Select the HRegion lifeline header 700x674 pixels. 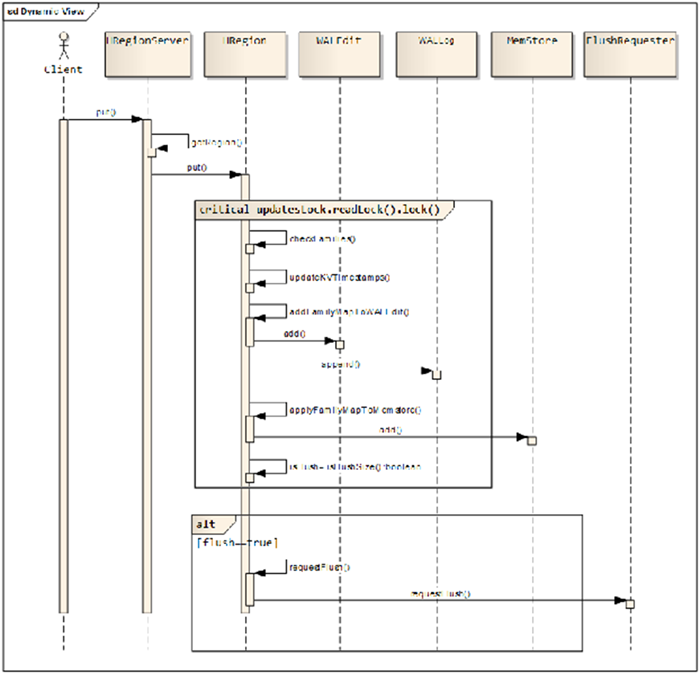tap(245, 55)
